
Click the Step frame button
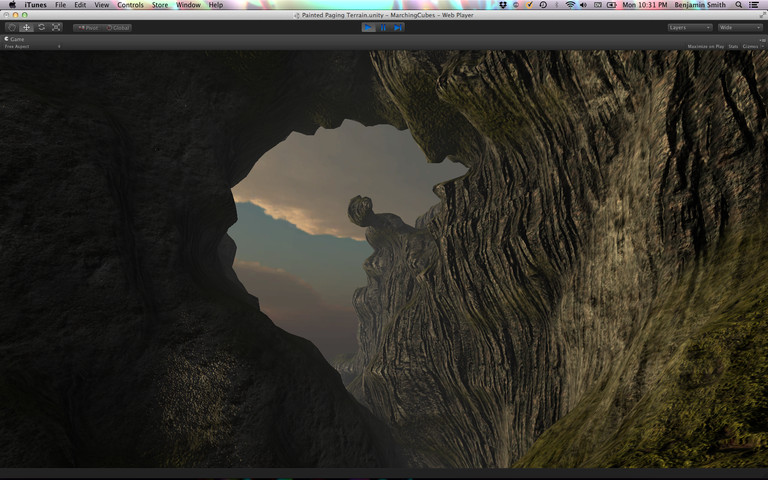click(398, 27)
